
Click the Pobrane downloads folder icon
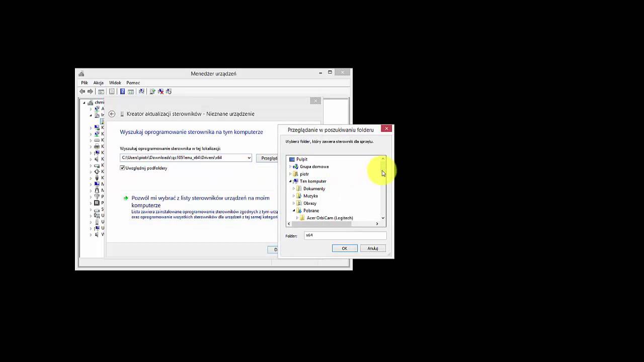(299, 211)
